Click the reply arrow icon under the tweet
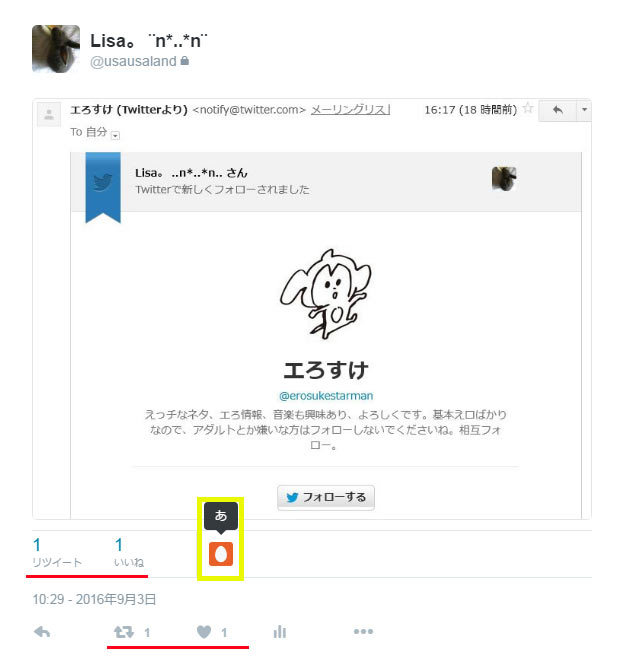630x668 pixels. [x=42, y=632]
